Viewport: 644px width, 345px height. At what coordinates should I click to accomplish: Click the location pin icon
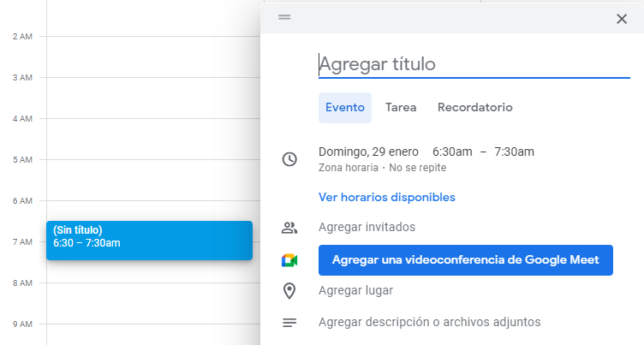289,291
